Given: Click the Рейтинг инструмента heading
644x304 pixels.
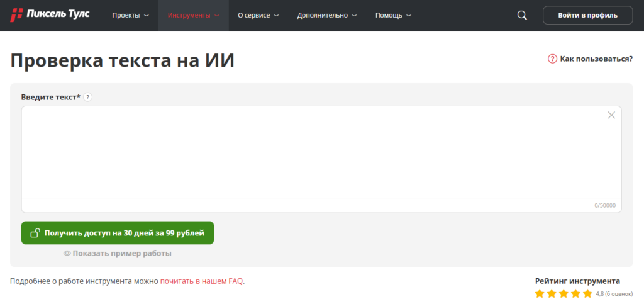Looking at the screenshot, I should [577, 281].
